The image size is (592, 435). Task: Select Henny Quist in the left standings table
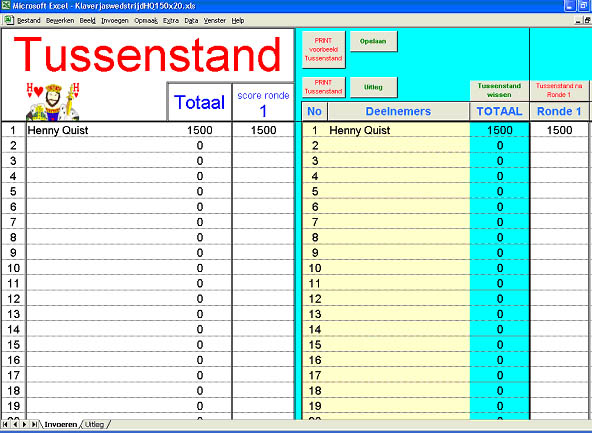(x=58, y=130)
